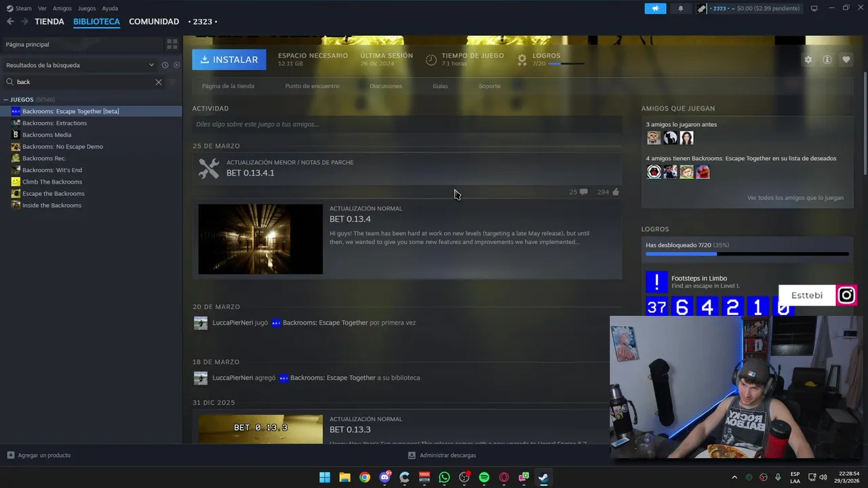Open the BET 0.13.4 update title

(x=350, y=219)
